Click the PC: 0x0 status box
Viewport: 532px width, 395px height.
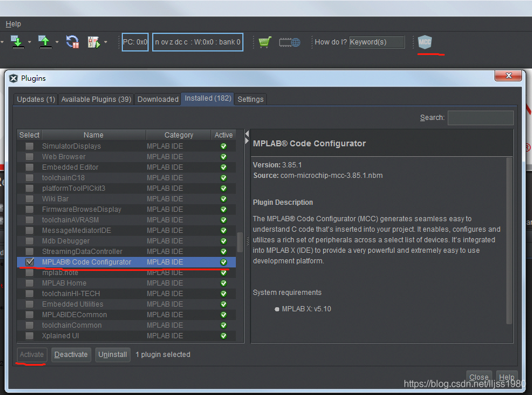135,42
